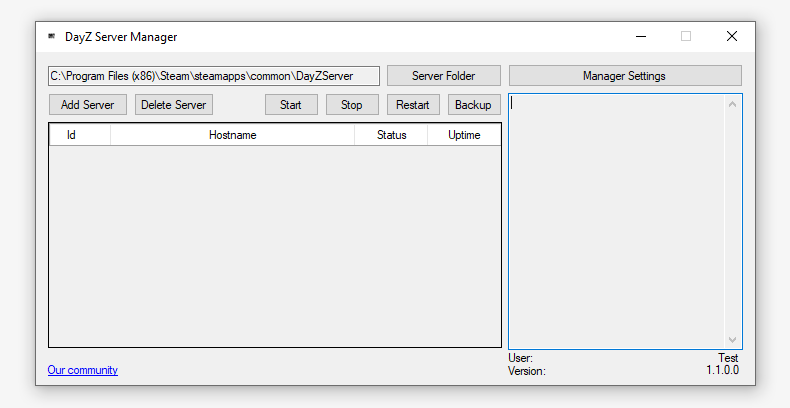This screenshot has width=790, height=408.
Task: Click the Restart button
Action: [413, 105]
